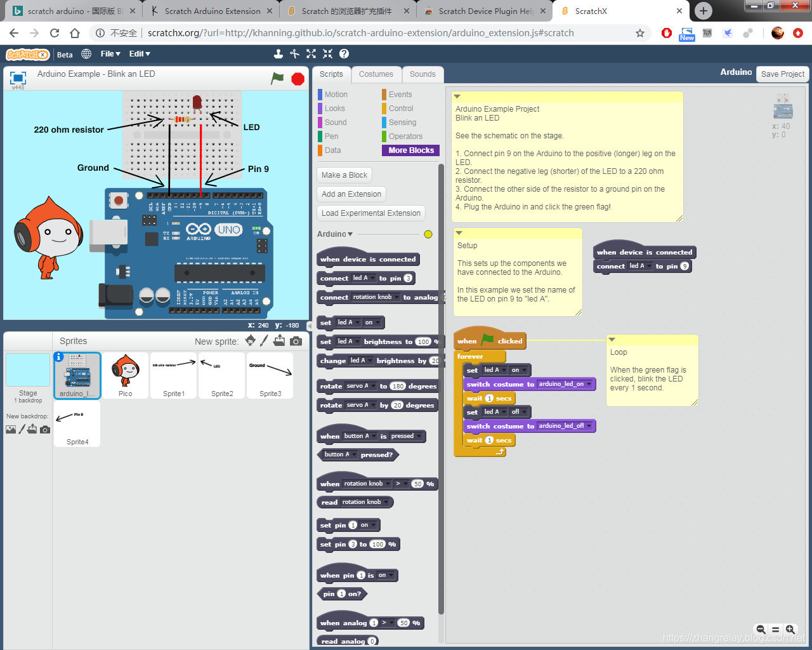Viewport: 812px width, 650px height.
Task: Open the File menu
Action: point(110,54)
